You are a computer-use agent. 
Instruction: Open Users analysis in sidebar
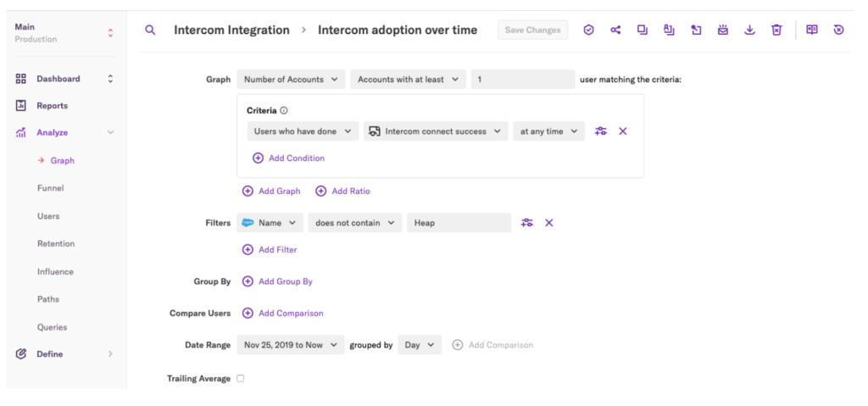tap(48, 216)
